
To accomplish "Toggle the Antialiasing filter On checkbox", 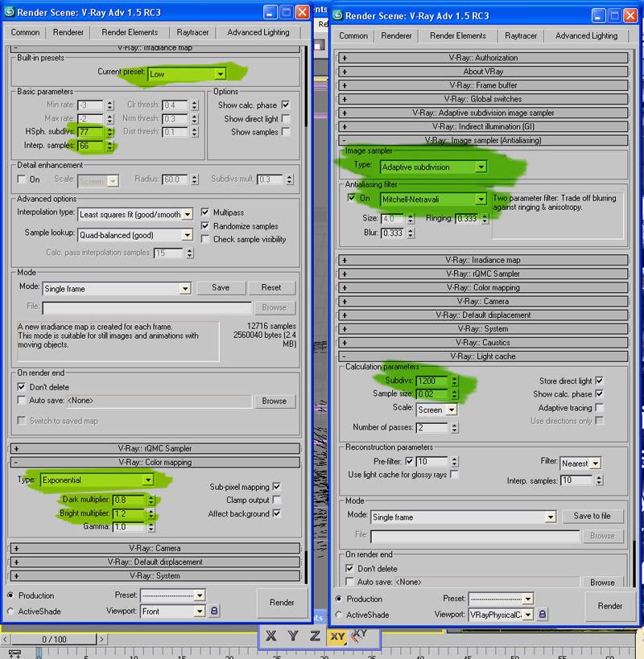I will (352, 197).
